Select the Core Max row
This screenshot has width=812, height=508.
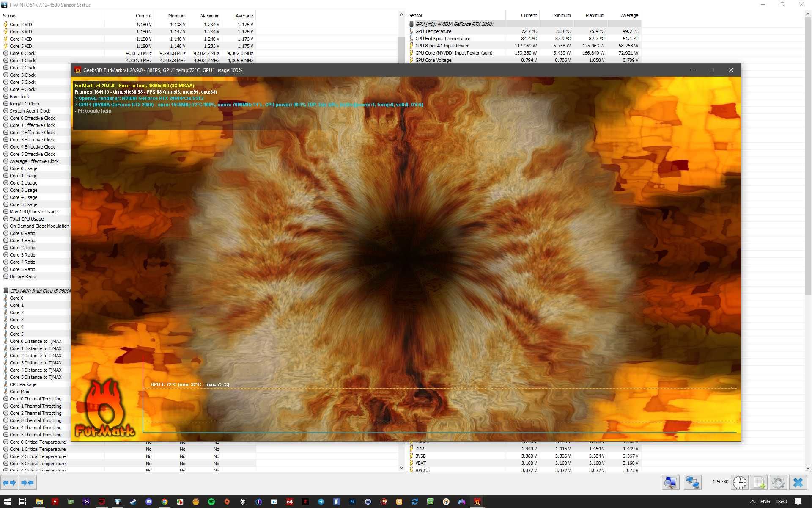pyautogui.click(x=36, y=392)
